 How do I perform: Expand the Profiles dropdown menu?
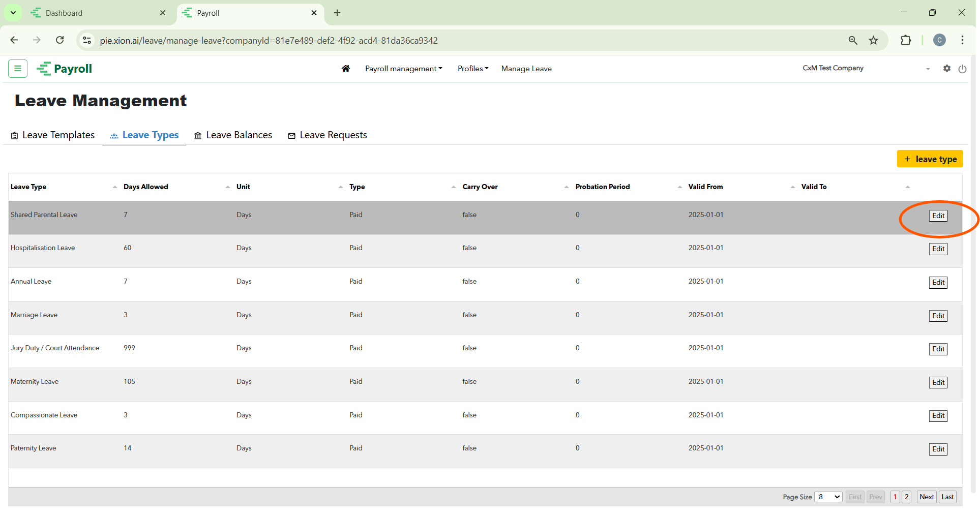[472, 69]
